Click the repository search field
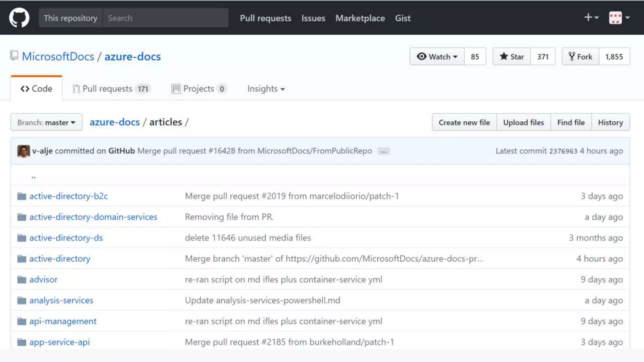This screenshot has height=362, width=644. (x=166, y=18)
